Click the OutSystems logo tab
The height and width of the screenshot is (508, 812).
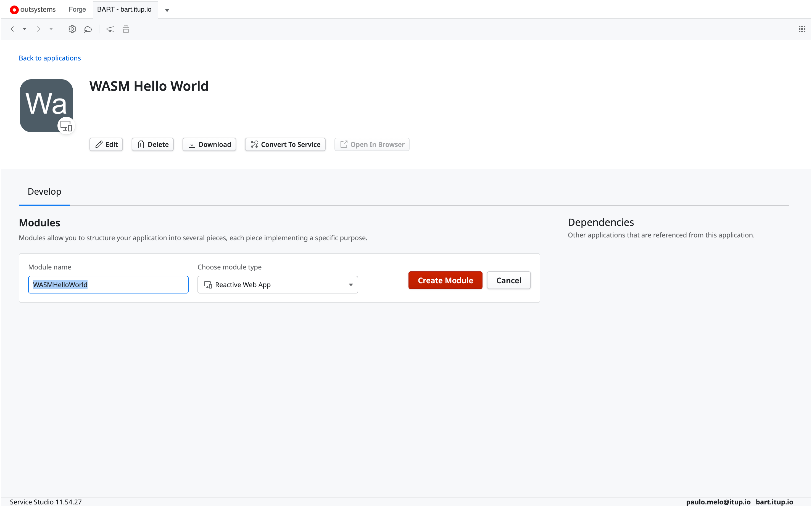(x=33, y=9)
